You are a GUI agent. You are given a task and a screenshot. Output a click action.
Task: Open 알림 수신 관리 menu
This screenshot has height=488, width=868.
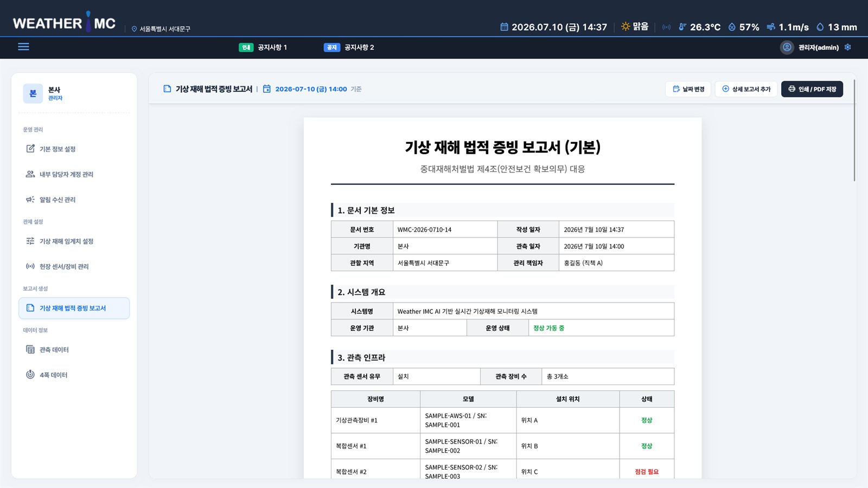click(x=74, y=200)
